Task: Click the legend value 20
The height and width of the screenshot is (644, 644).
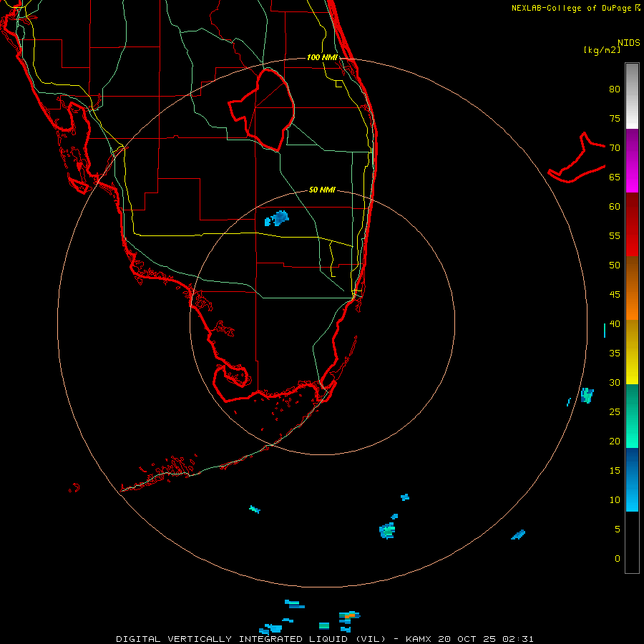Action: [615, 441]
